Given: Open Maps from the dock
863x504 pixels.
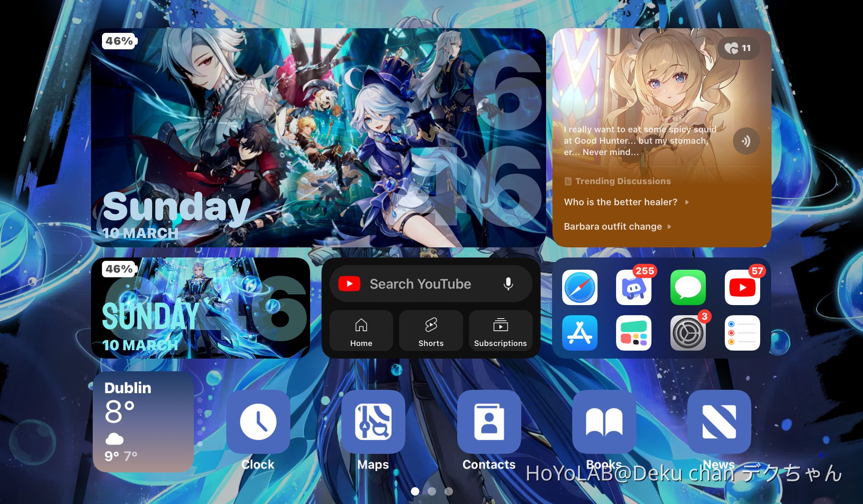Looking at the screenshot, I should [x=373, y=423].
